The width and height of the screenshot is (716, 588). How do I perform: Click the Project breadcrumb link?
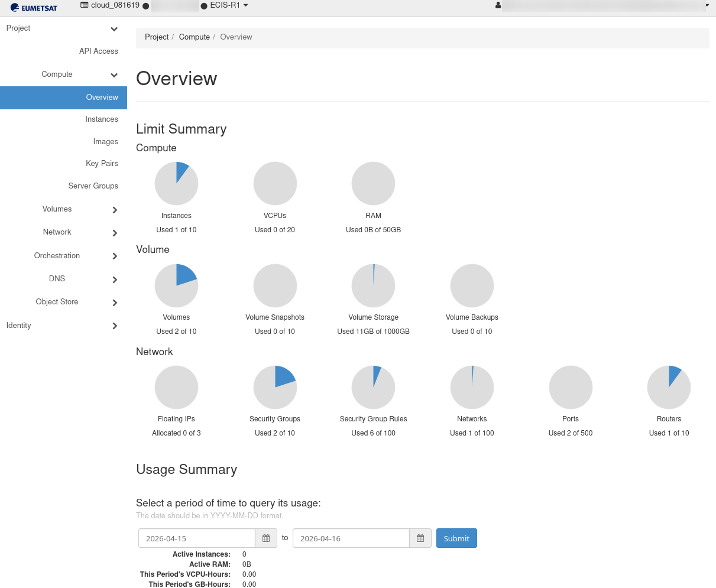click(157, 37)
